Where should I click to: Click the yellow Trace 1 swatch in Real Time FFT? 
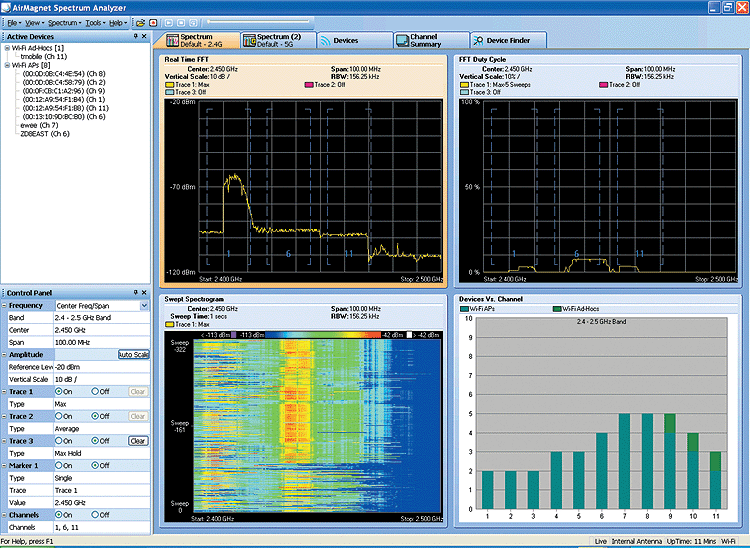[x=169, y=85]
